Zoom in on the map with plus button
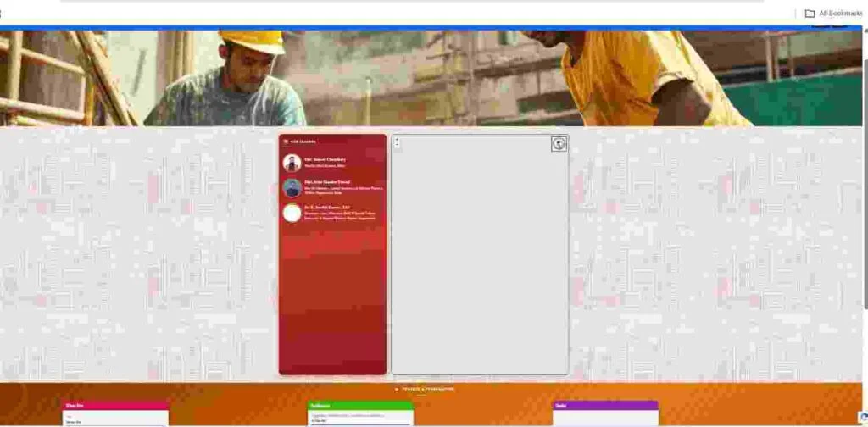This screenshot has height=427, width=868. tap(397, 140)
